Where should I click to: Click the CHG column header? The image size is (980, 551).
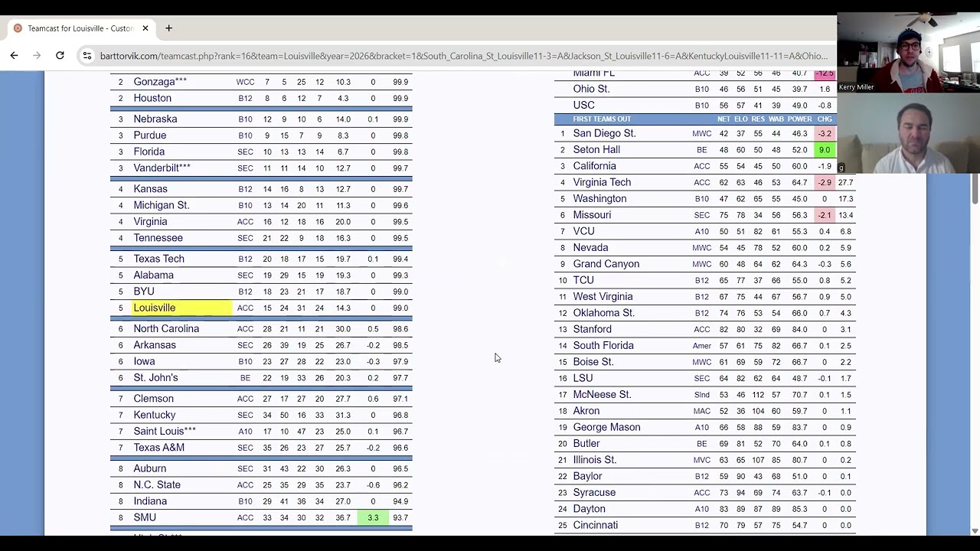pyautogui.click(x=825, y=119)
